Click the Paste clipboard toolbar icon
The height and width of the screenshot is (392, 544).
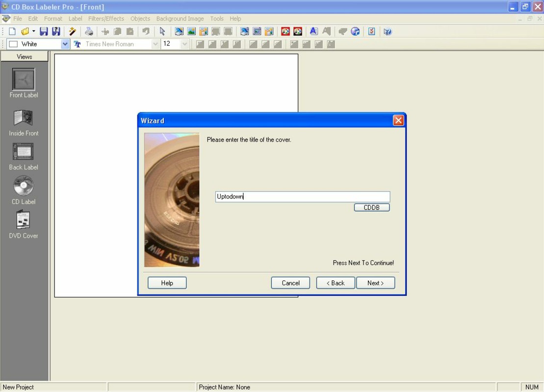[x=130, y=32]
